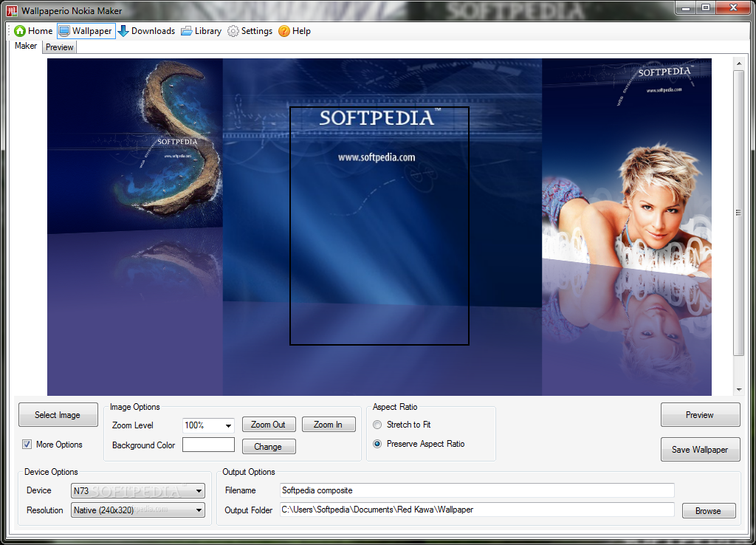
Task: Click the Help question mark icon
Action: 284,31
